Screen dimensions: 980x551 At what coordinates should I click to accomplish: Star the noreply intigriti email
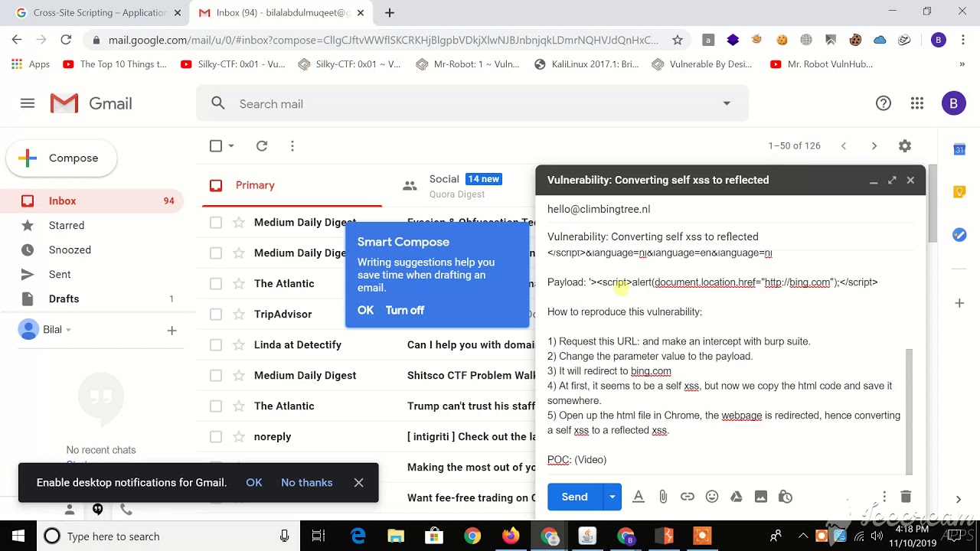pyautogui.click(x=239, y=436)
